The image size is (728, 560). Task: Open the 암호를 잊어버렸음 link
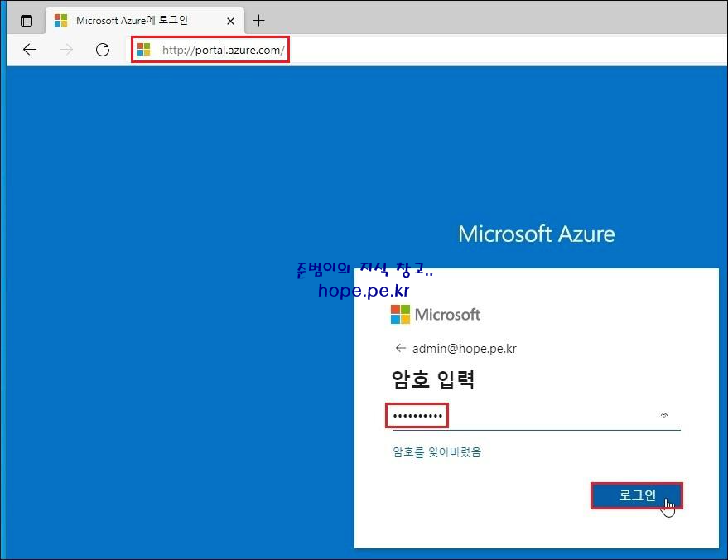pyautogui.click(x=437, y=451)
